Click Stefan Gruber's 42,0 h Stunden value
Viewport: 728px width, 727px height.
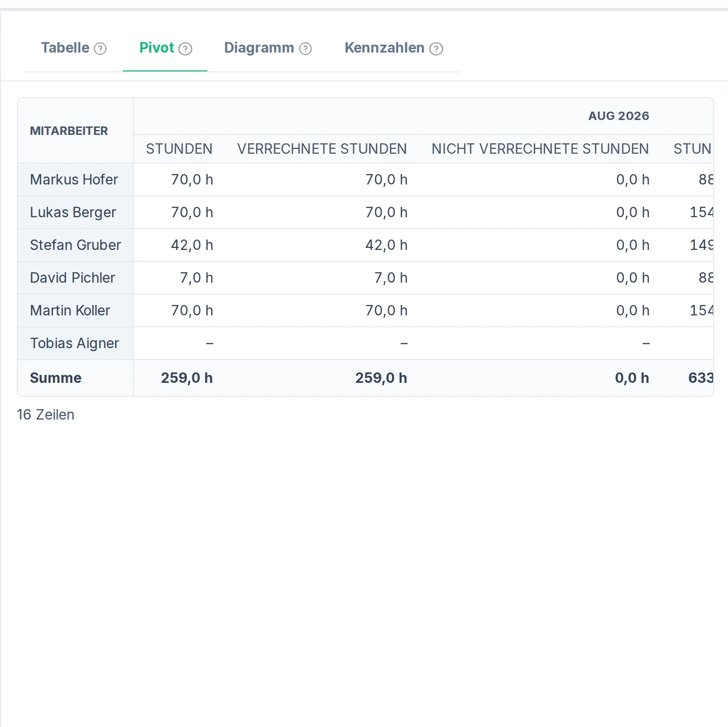(192, 245)
